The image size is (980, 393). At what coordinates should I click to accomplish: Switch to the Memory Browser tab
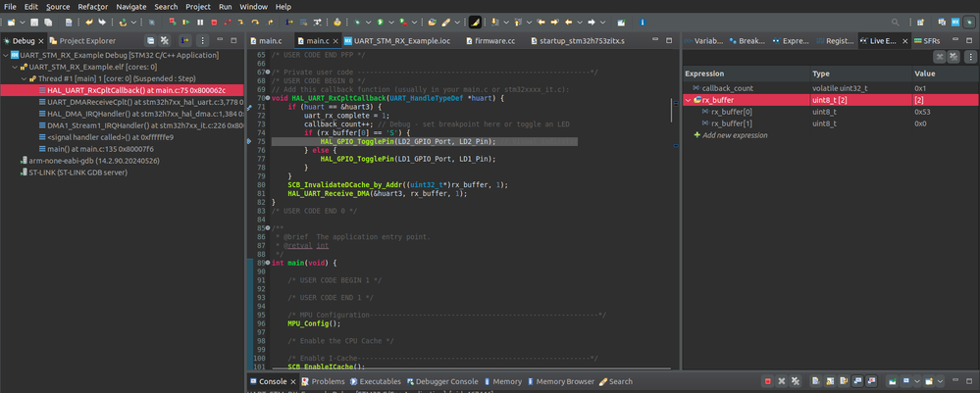click(560, 381)
